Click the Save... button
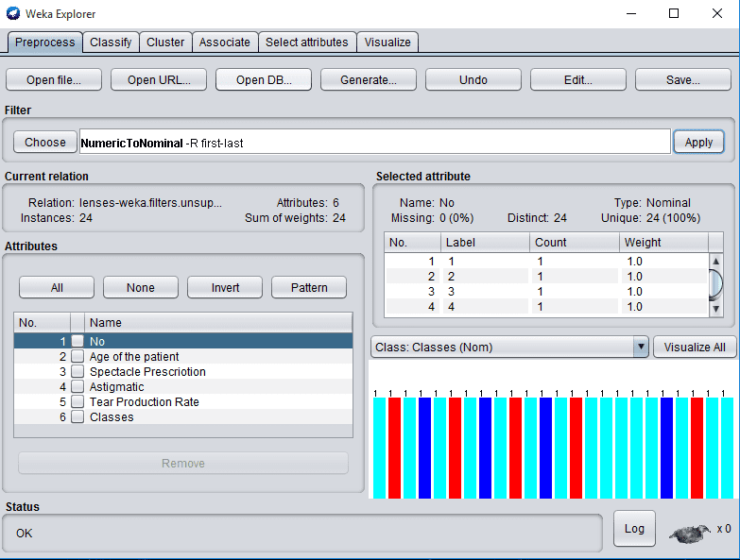This screenshot has height=560, width=740. (683, 79)
